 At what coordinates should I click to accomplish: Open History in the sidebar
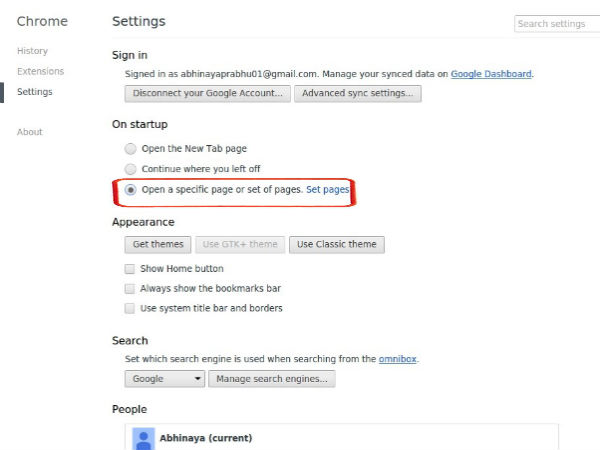32,51
